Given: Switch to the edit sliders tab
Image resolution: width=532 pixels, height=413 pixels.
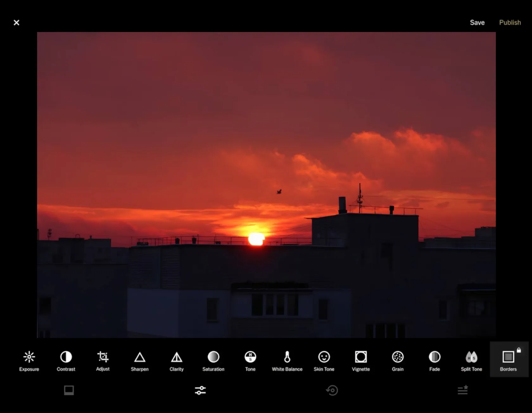Looking at the screenshot, I should point(200,390).
